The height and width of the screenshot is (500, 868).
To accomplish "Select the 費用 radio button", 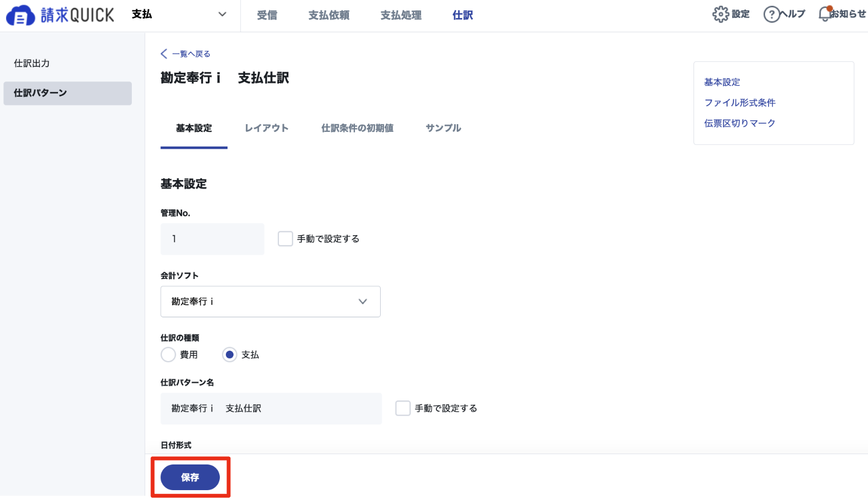I will point(168,354).
